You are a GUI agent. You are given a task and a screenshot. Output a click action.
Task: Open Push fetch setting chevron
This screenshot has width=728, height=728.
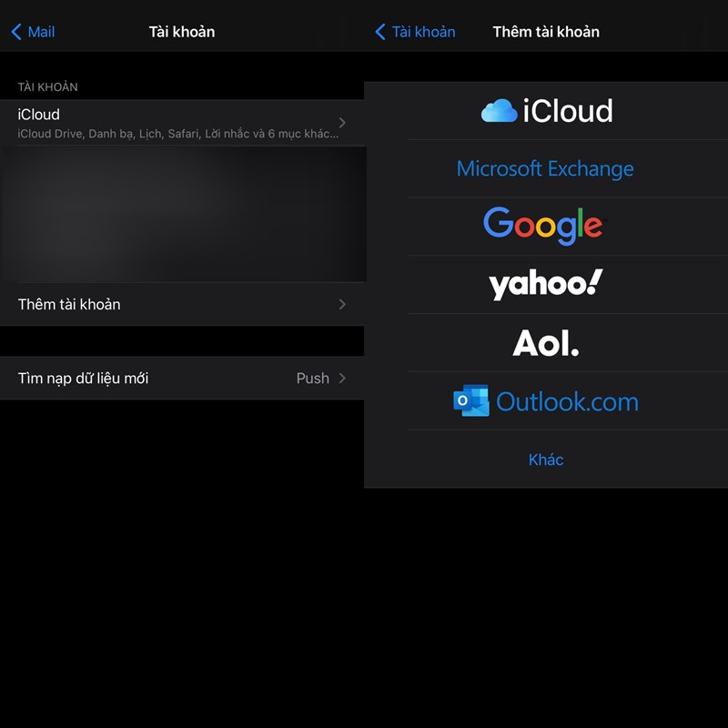pos(342,378)
